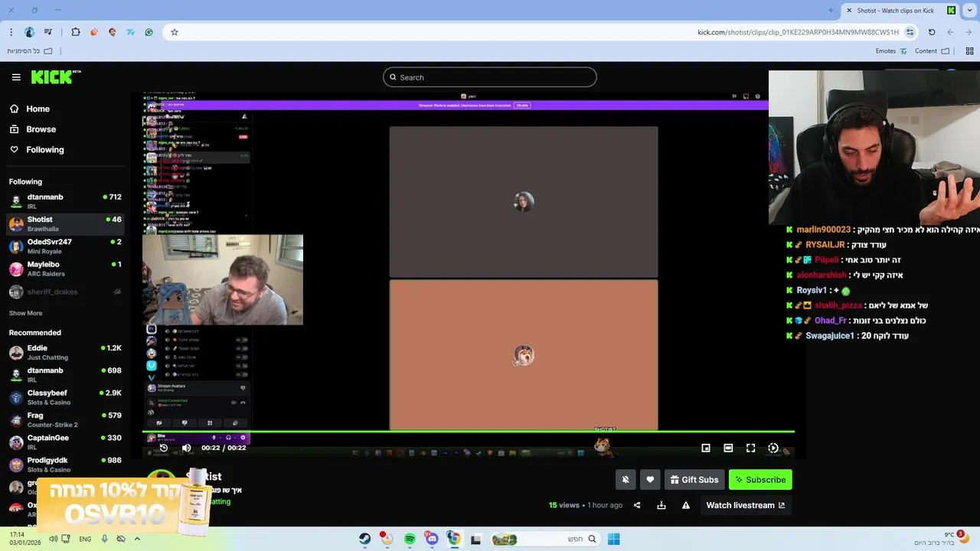The image size is (980, 551).
Task: Open CaptainGee IRL recommended channel
Action: (65, 442)
